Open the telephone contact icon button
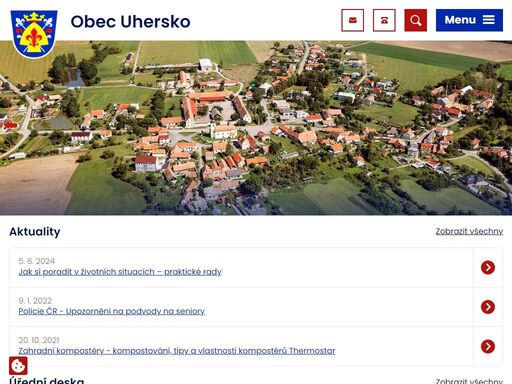The height and width of the screenshot is (384, 512). tap(384, 20)
